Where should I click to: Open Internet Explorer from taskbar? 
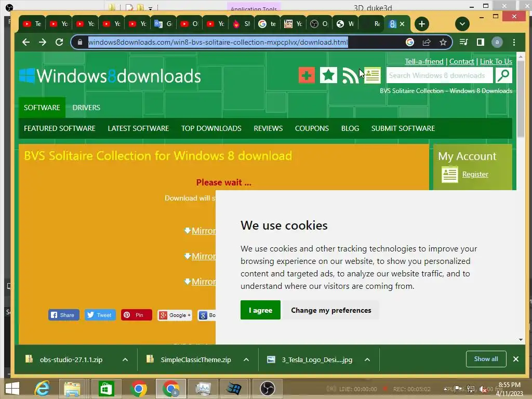pos(43,389)
